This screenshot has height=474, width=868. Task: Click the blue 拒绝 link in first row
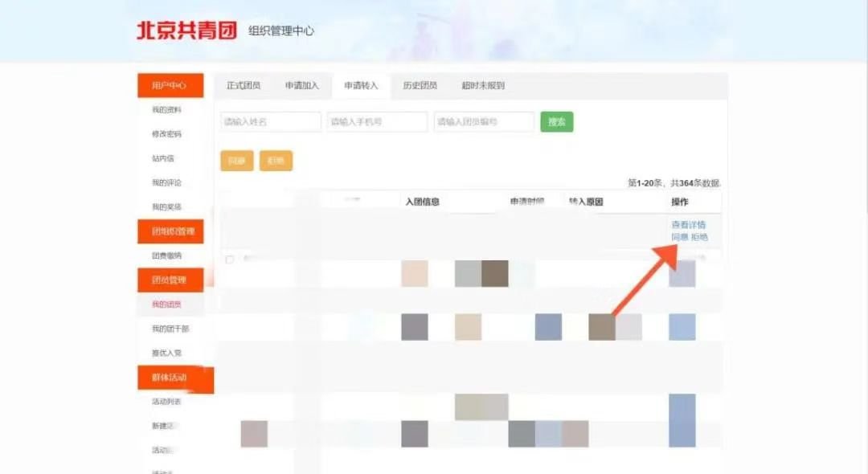[x=700, y=237]
